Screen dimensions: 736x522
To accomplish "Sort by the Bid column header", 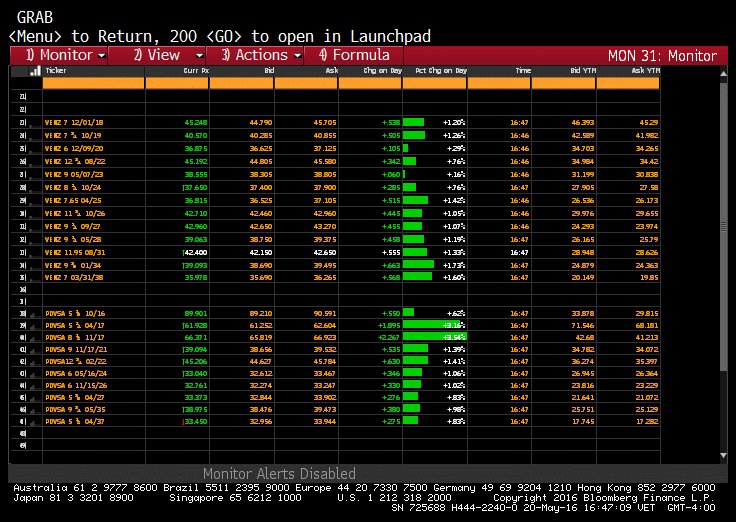I will 269,71.
